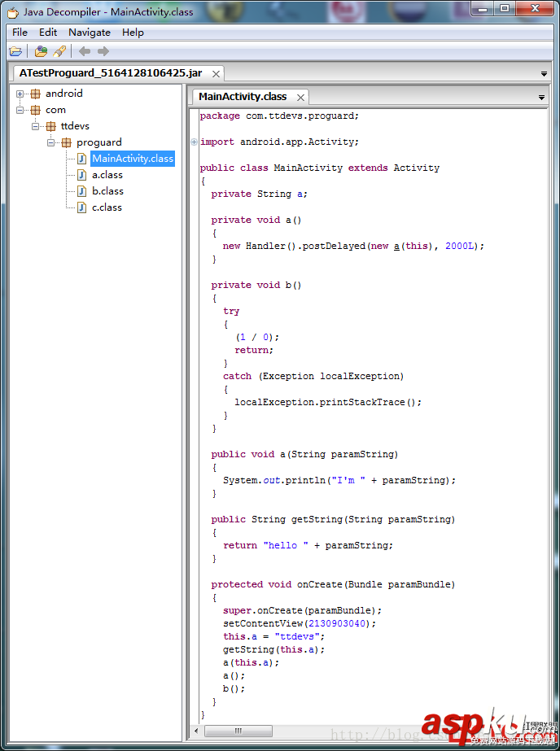This screenshot has width=560, height=751.
Task: Expand the collapsed import statements
Action: click(194, 142)
